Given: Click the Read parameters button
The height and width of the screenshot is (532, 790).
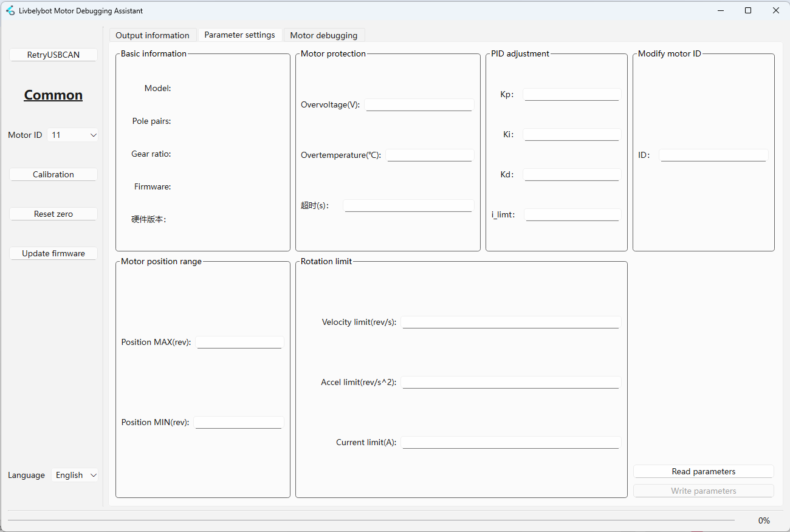Looking at the screenshot, I should pos(703,471).
